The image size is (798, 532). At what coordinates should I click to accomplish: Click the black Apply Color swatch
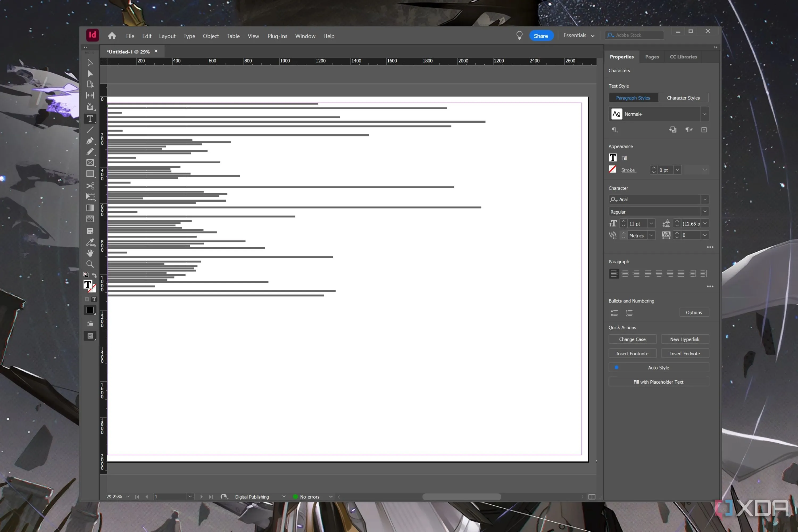click(x=90, y=310)
